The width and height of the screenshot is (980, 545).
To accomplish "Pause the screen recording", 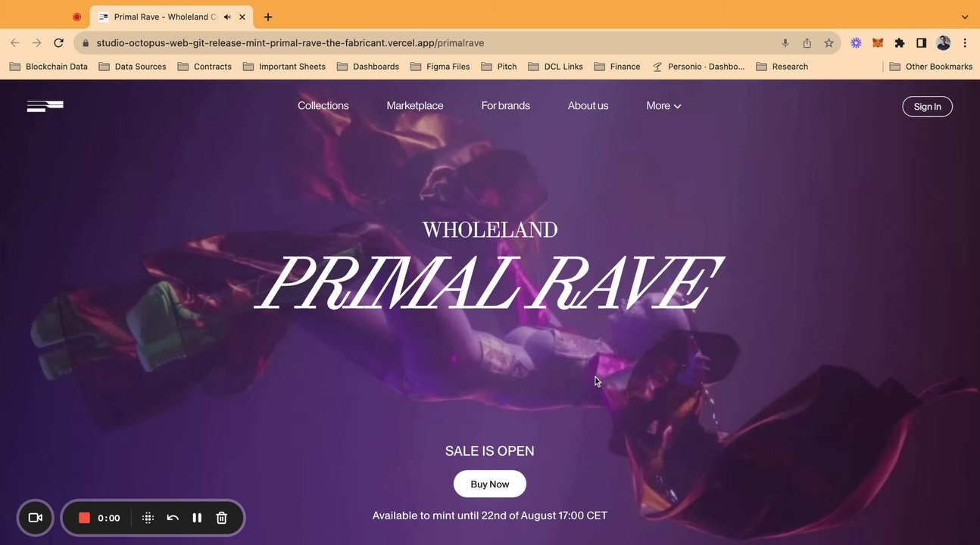I will [x=197, y=518].
